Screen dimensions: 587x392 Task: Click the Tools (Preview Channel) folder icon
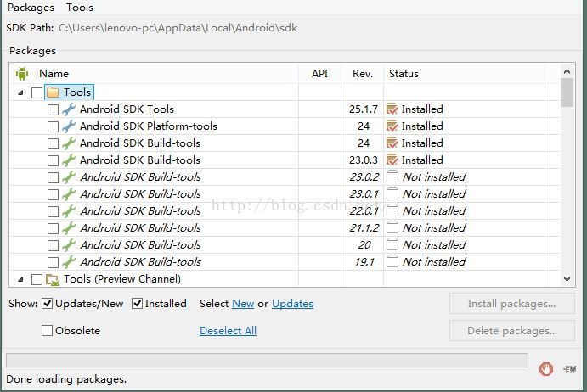(53, 279)
